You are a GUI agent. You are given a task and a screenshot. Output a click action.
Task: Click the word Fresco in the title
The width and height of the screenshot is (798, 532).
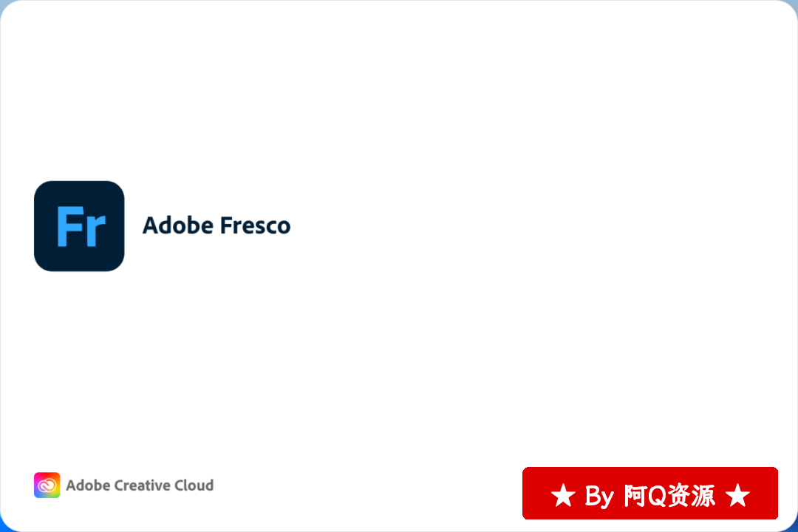click(256, 225)
